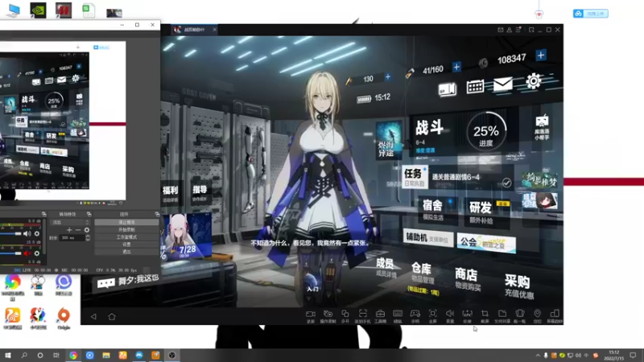The image size is (644, 362).
Task: Open the BP pass ticket icon
Action: click(448, 89)
